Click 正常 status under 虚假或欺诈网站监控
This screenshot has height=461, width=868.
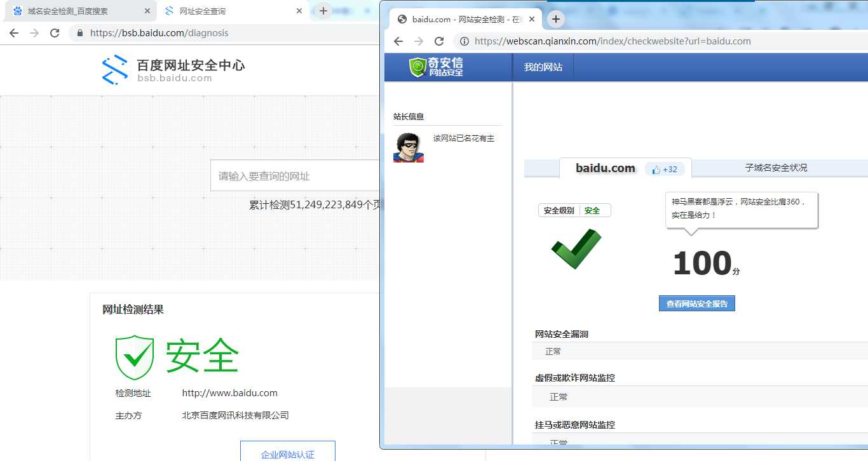559,397
